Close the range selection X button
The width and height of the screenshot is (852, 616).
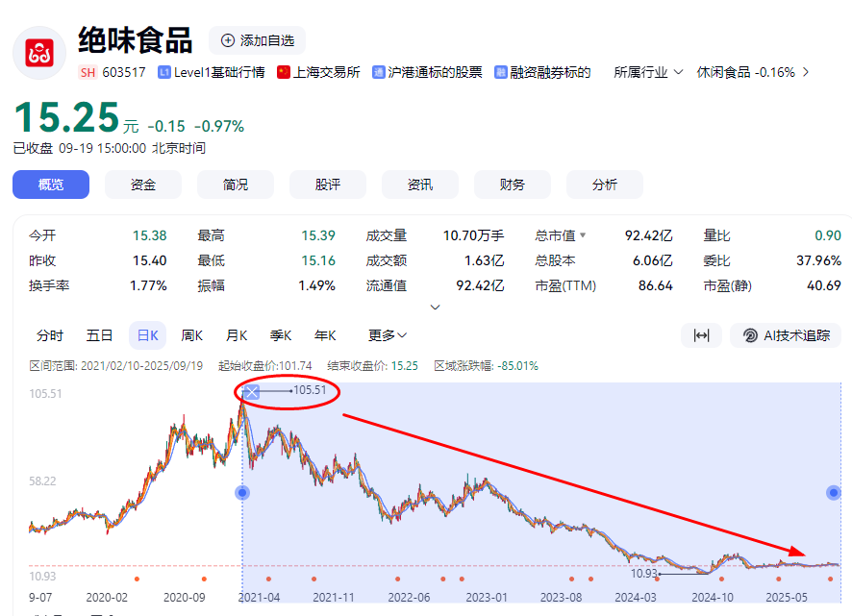[x=252, y=392]
